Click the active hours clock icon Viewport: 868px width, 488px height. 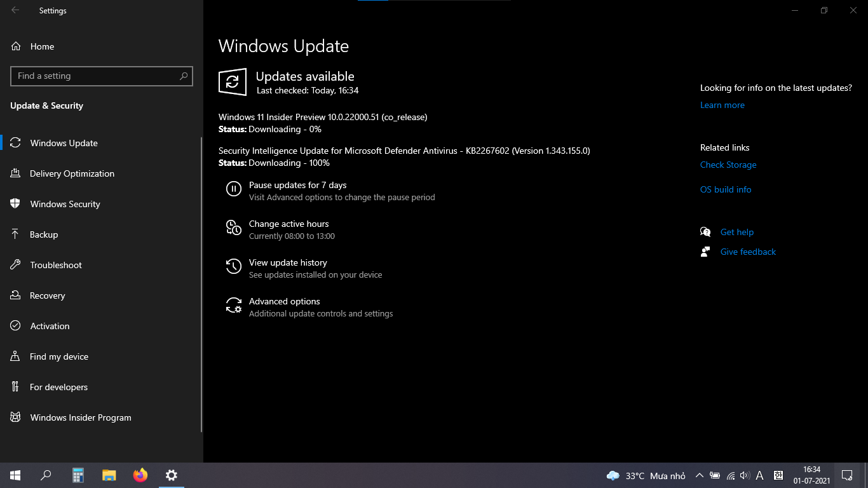pyautogui.click(x=234, y=227)
